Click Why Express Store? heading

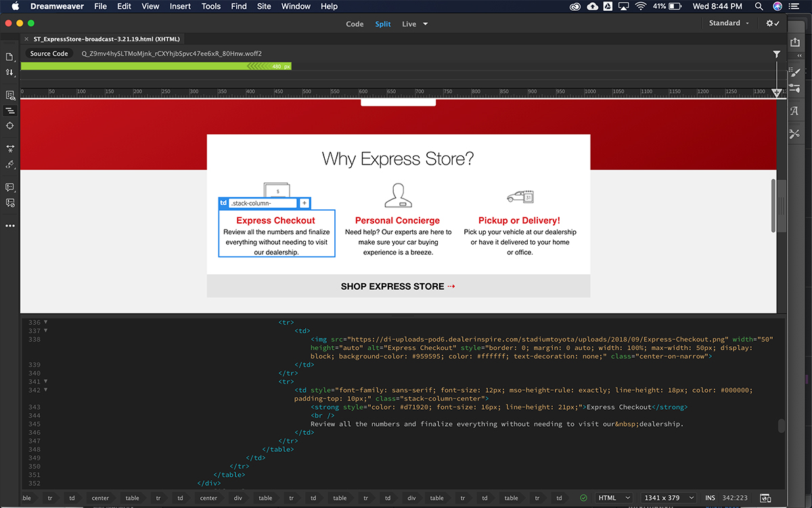pos(398,159)
